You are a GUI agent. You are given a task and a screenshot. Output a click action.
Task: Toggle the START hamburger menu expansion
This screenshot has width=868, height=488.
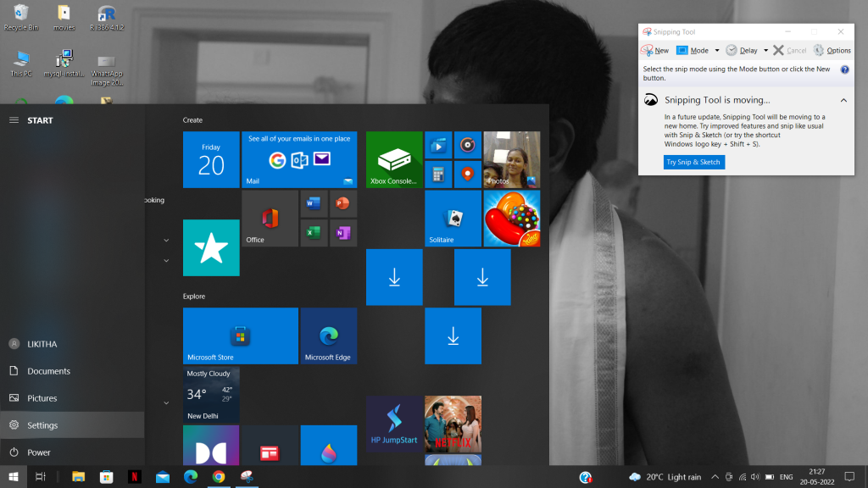click(x=14, y=120)
